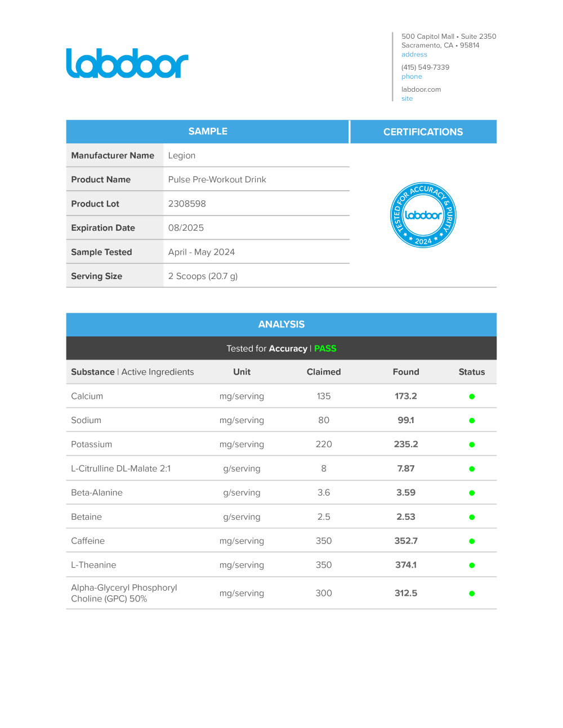
Task: Click the CERTIFICATIONS section header
Action: tap(423, 132)
